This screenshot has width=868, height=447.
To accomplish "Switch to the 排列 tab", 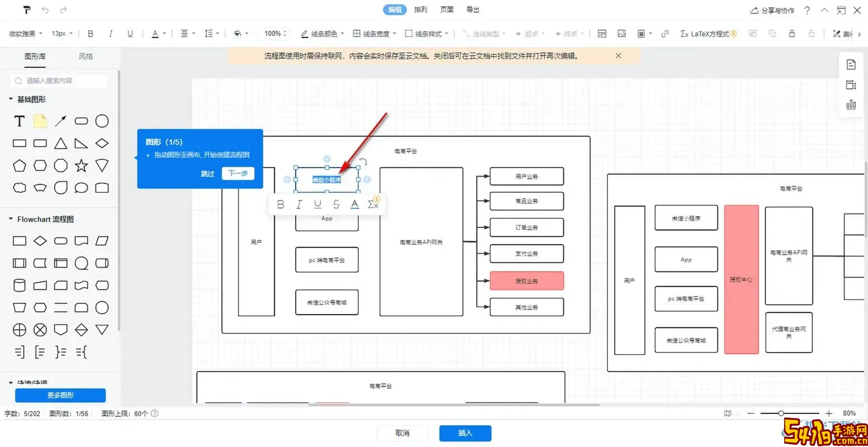I will point(421,9).
